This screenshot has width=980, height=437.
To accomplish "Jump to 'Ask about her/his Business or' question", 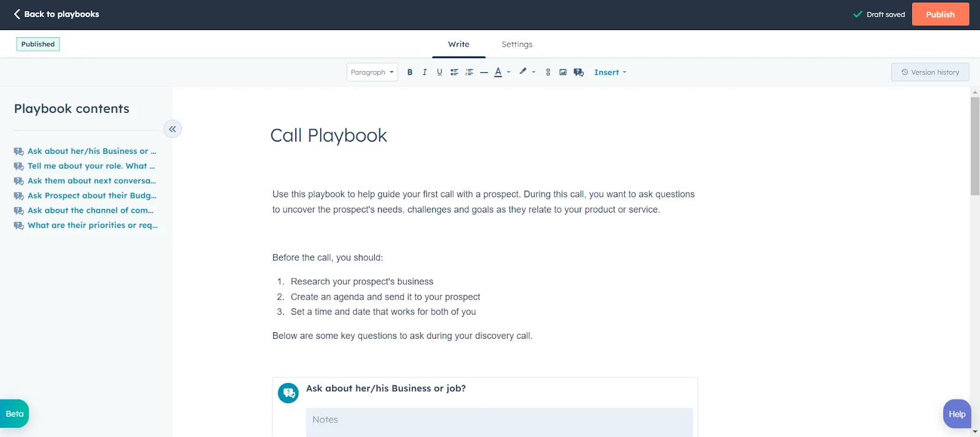I will coord(92,151).
